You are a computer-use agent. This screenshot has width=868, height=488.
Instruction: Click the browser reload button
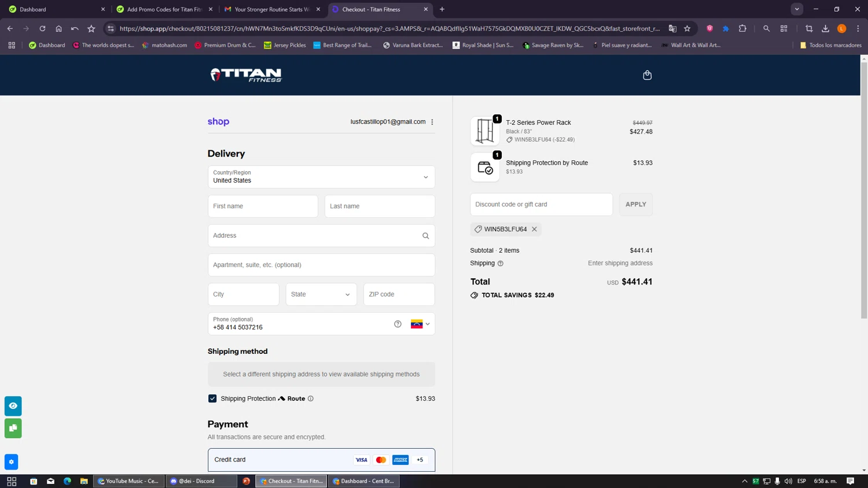tap(42, 28)
